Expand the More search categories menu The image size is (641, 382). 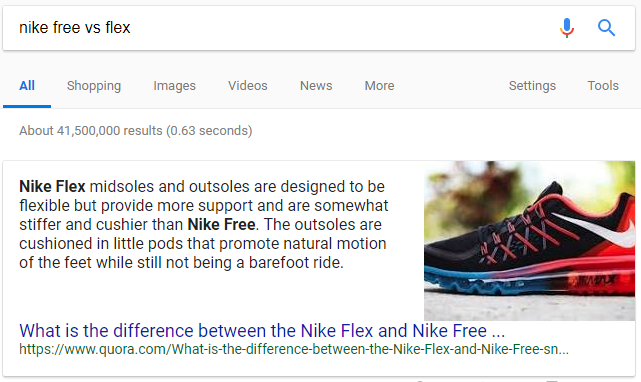[379, 85]
